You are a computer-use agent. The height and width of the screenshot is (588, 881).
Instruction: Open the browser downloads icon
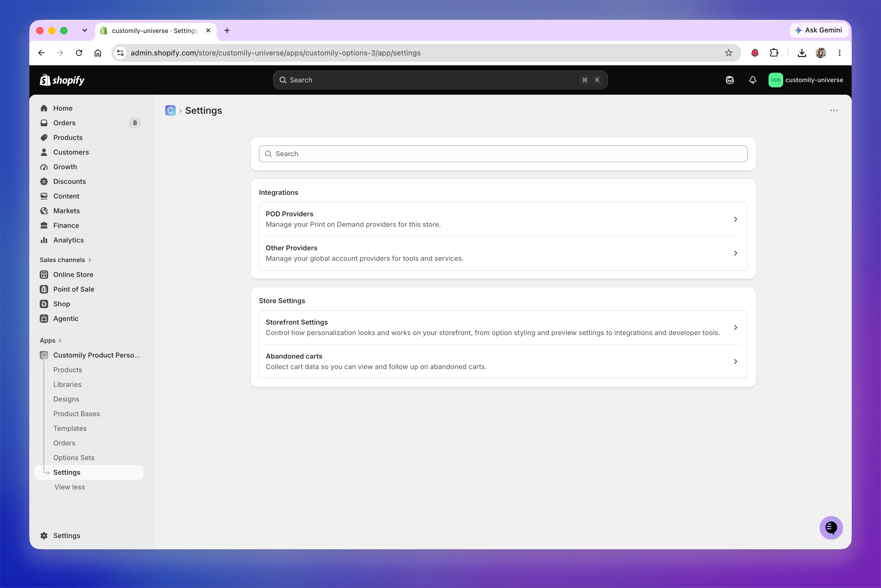tap(802, 53)
